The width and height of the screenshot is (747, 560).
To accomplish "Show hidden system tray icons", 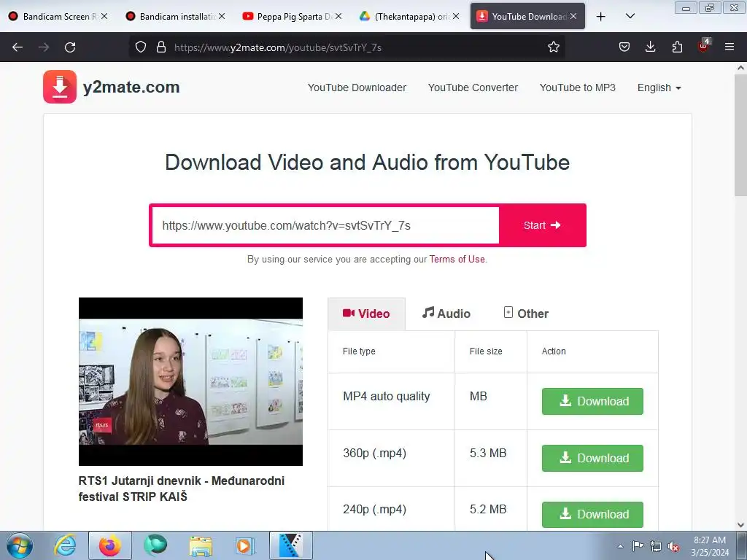I will pos(620,546).
